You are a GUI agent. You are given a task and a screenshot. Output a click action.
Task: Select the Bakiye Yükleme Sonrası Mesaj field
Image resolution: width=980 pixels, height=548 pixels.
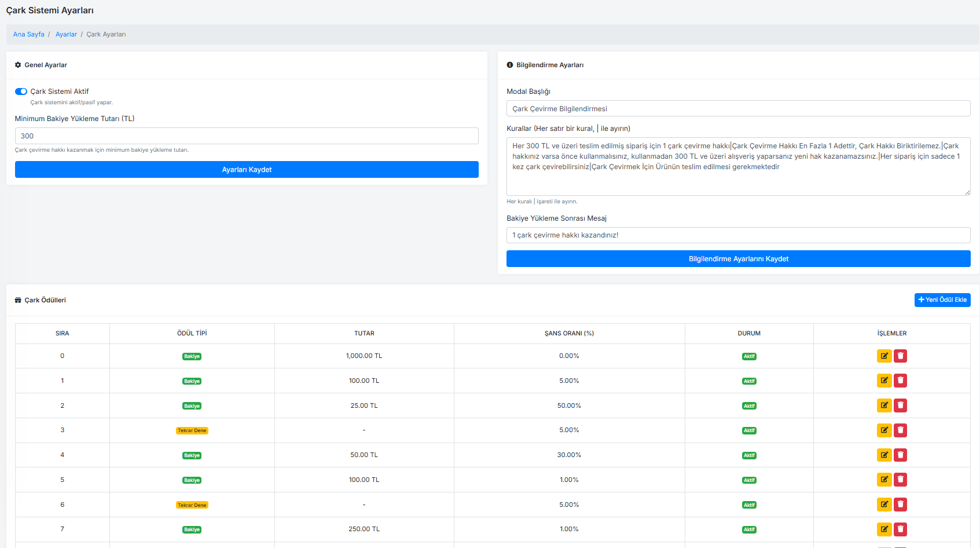738,235
